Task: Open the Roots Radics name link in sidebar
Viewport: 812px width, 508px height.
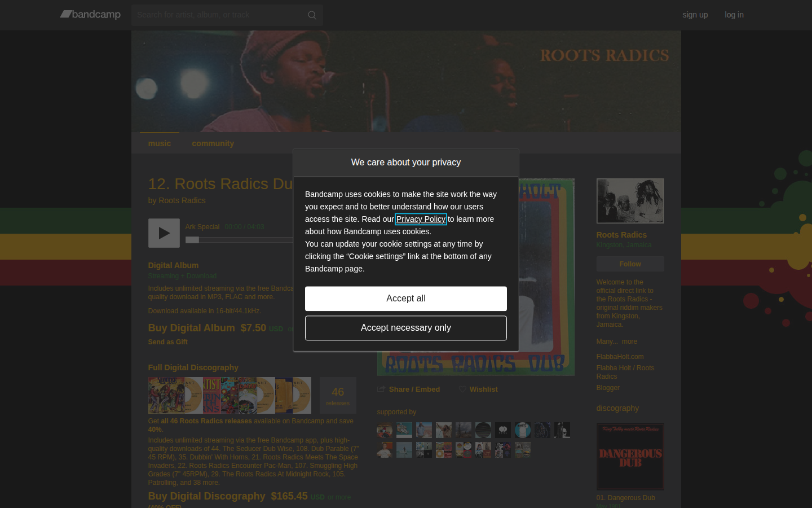Action: pos(621,235)
